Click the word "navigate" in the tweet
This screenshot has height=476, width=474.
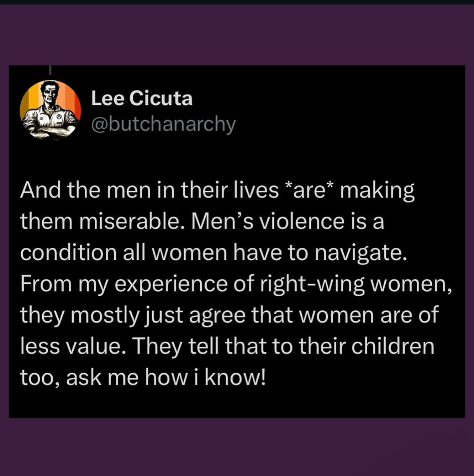[x=360, y=253]
